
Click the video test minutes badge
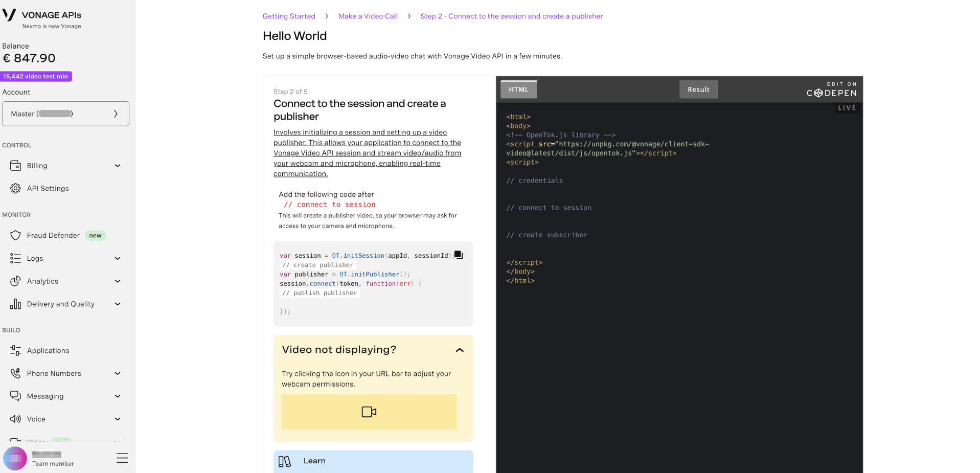tap(36, 76)
